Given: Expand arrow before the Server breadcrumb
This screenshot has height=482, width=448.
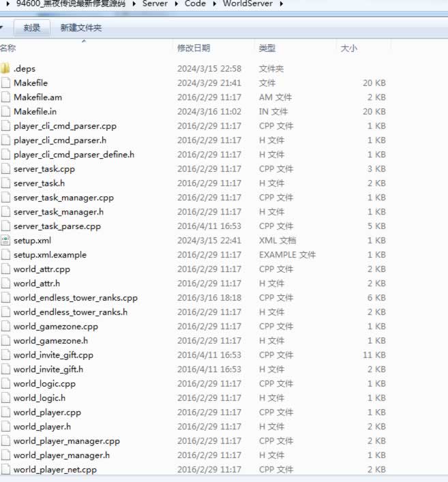Looking at the screenshot, I should tap(134, 4).
